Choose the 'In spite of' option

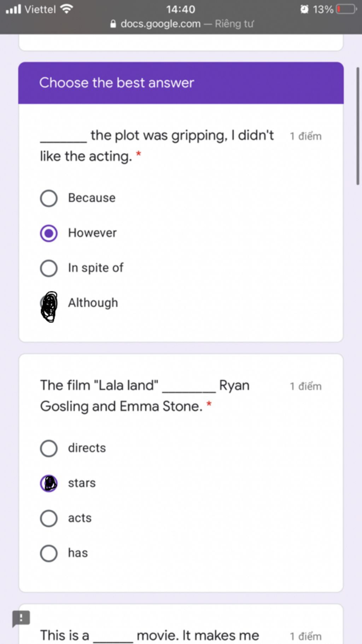49,268
